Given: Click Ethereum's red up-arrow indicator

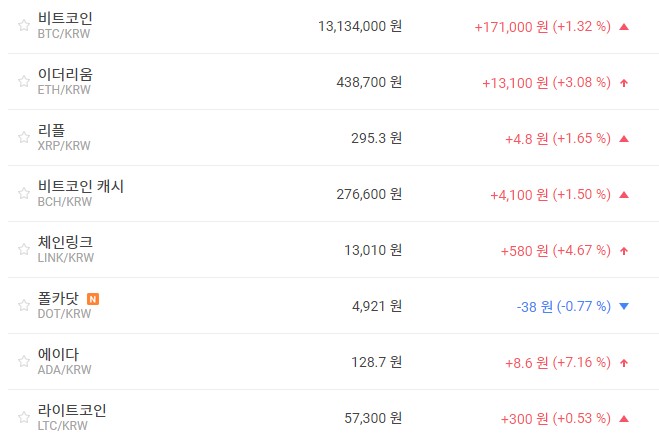Looking at the screenshot, I should pos(624,82).
